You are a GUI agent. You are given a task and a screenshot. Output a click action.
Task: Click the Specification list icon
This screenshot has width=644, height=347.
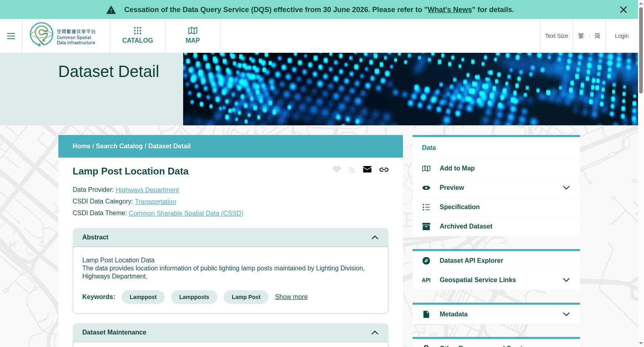tap(426, 207)
